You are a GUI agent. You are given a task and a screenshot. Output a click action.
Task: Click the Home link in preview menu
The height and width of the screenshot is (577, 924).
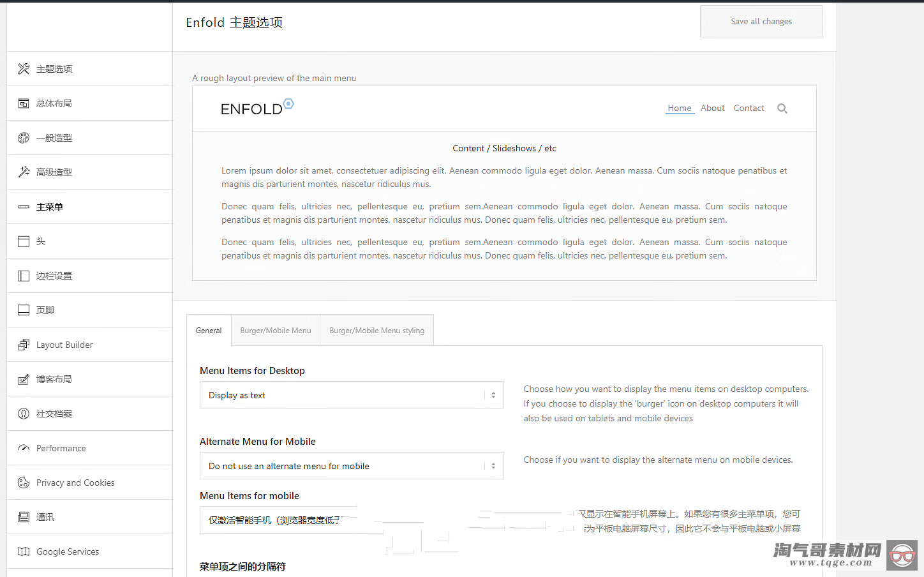(x=680, y=108)
